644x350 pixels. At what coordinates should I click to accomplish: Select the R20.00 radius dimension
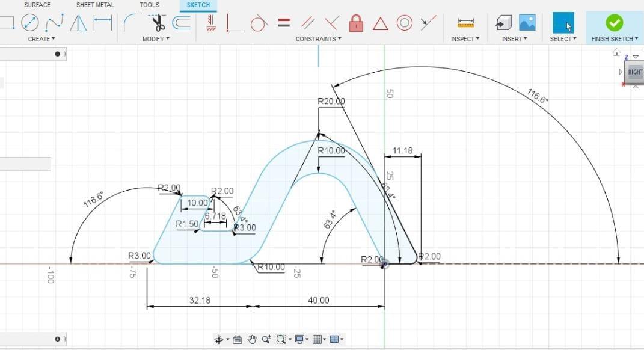331,101
